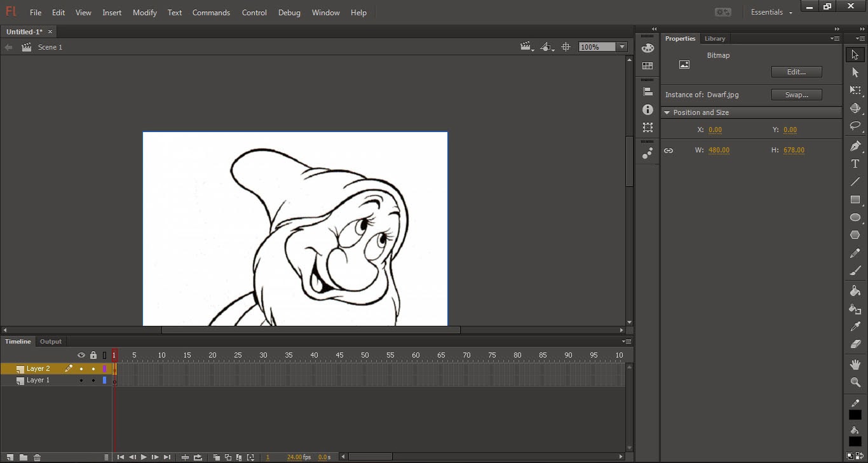Click the Edit... button
This screenshot has height=463, width=868.
pyautogui.click(x=796, y=72)
